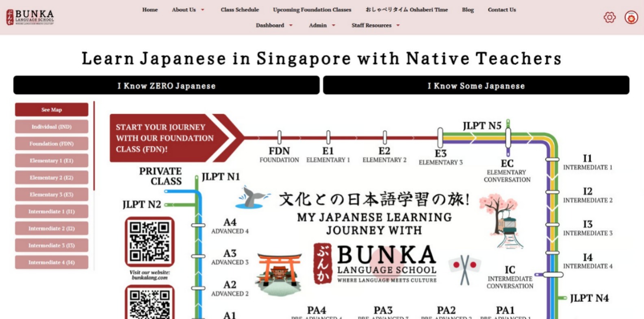The height and width of the screenshot is (319, 644).
Task: Click the sidebar level list scrollbar
Action: click(94, 146)
